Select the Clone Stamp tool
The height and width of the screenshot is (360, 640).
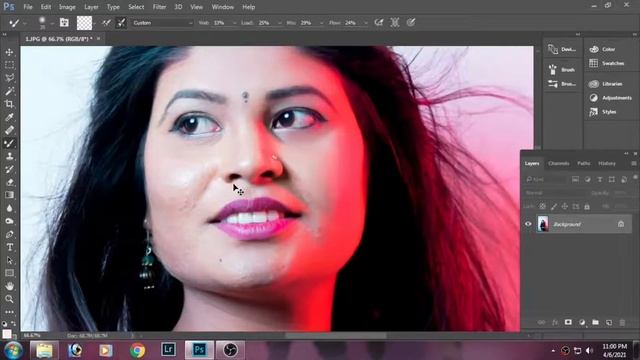pos(9,156)
